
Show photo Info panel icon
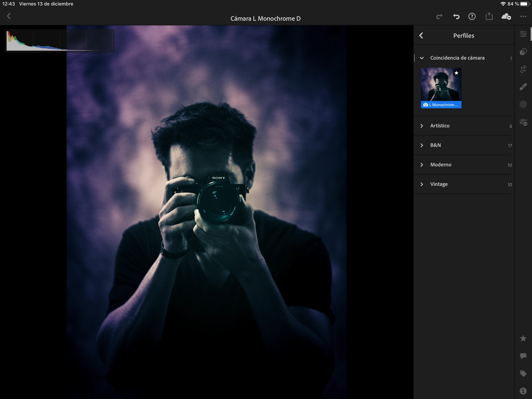point(523,391)
